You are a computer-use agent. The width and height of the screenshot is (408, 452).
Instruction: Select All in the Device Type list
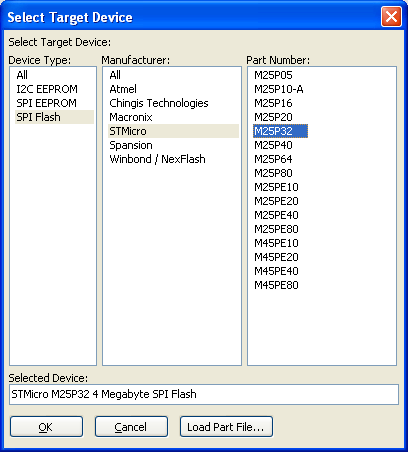click(22, 75)
